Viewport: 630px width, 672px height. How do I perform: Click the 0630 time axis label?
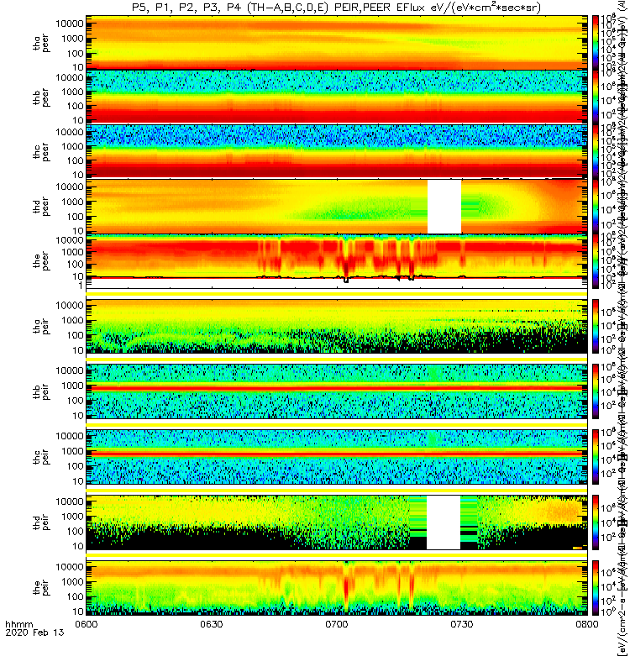tap(212, 624)
